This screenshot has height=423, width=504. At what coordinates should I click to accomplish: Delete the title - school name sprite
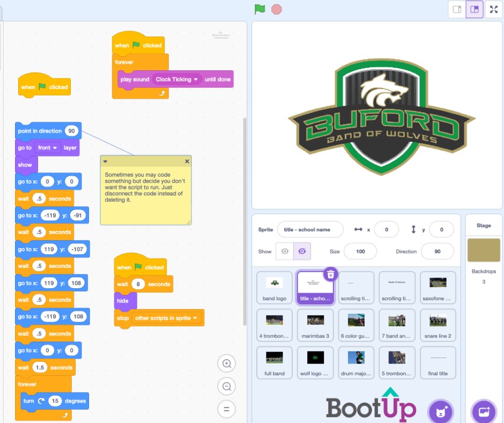tap(331, 275)
